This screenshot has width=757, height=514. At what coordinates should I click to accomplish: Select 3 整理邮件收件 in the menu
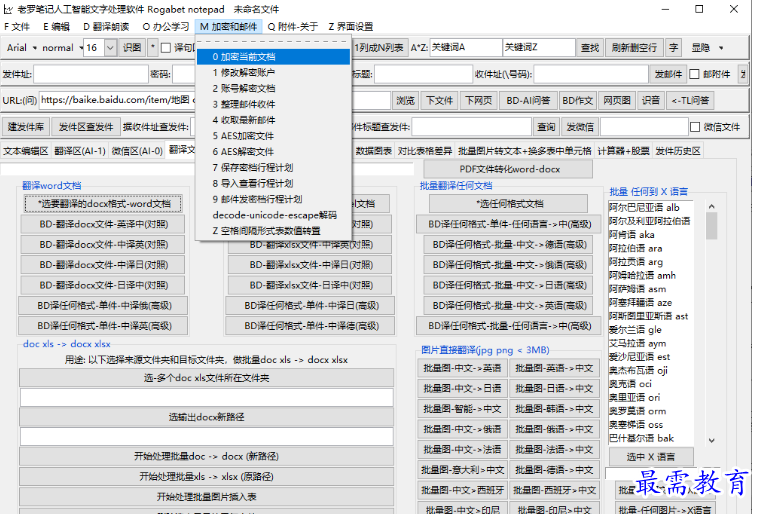click(273, 104)
